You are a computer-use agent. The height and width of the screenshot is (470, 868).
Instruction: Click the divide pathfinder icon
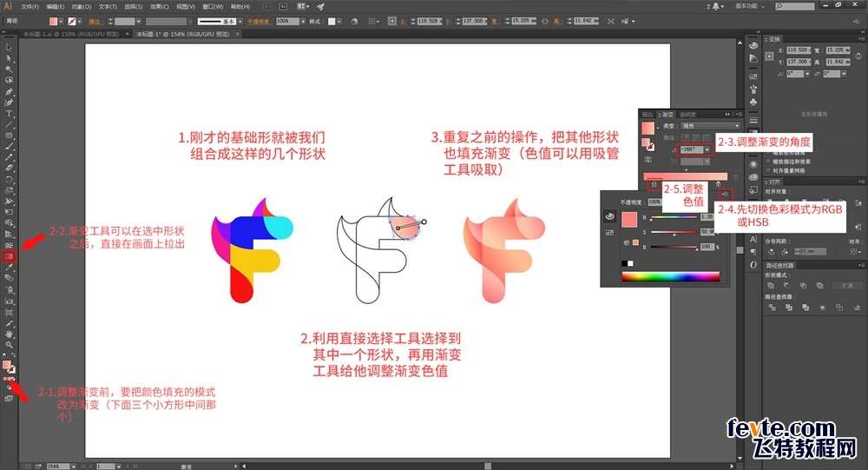tap(772, 307)
